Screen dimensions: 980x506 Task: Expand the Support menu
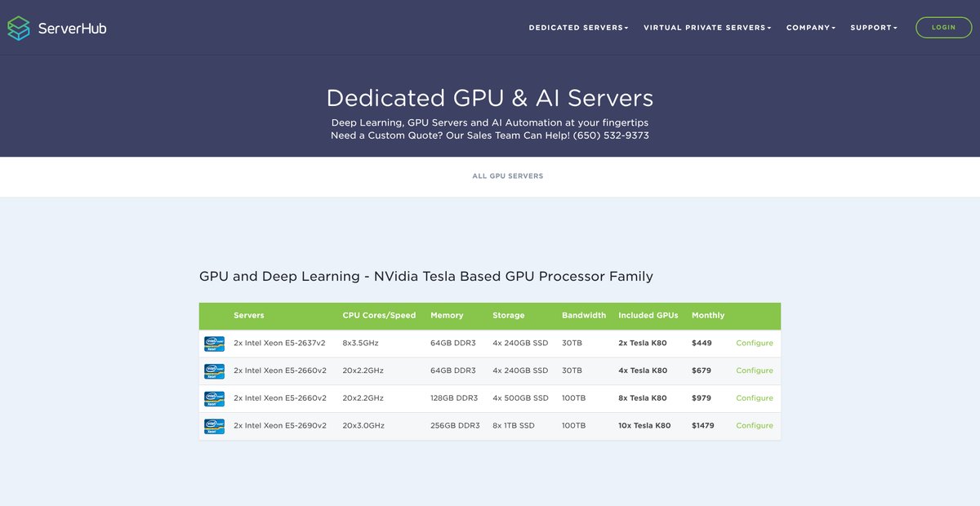pyautogui.click(x=874, y=28)
